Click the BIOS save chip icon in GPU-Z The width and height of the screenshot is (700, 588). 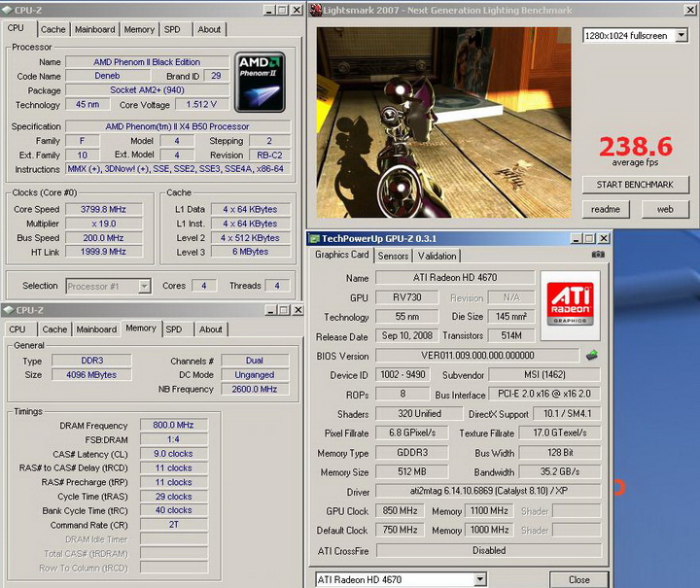click(592, 355)
